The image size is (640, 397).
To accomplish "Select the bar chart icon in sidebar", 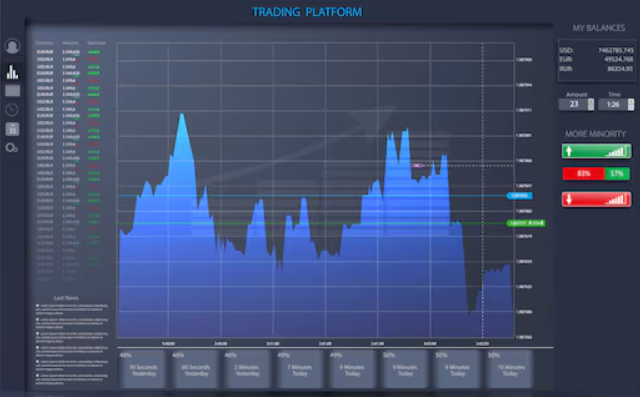I will (x=12, y=72).
